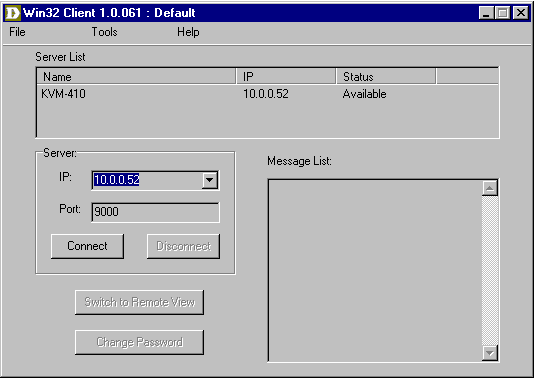The width and height of the screenshot is (534, 379).
Task: Click Message List scrollbar down arrow
Action: [x=490, y=353]
